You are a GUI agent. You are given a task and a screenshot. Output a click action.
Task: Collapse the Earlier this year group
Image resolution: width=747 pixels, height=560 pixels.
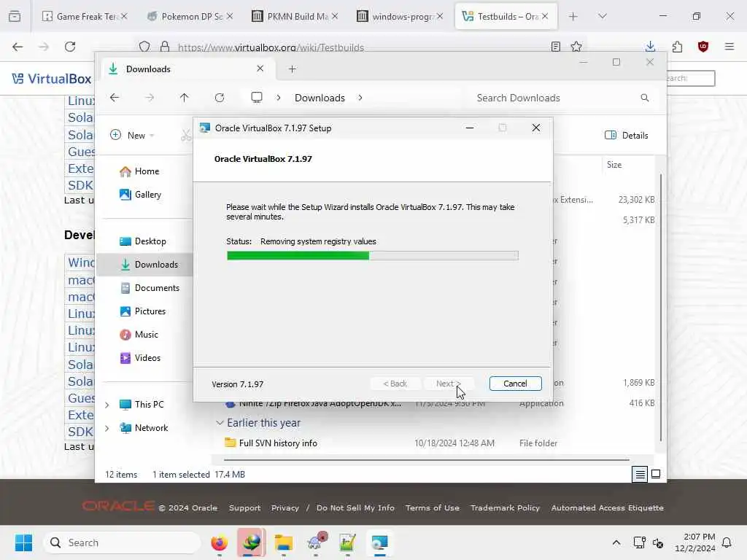(x=220, y=422)
